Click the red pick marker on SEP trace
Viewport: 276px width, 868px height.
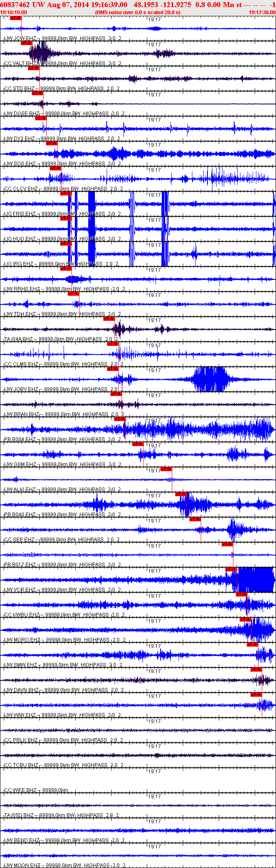[x=195, y=519]
